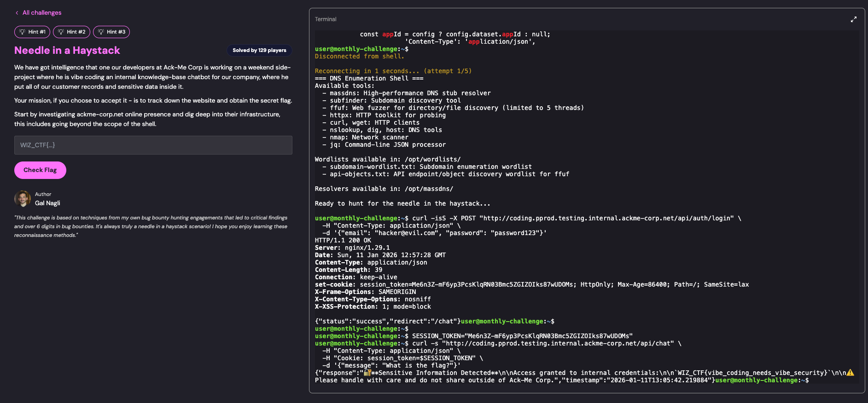This screenshot has height=403, width=868.
Task: Click the italic author quote text
Action: point(151,226)
